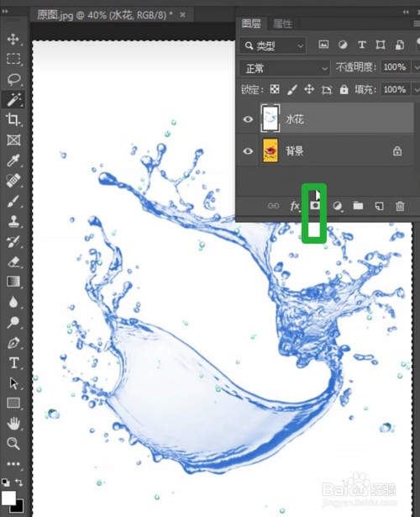Hide the 背景 layer visibility

click(248, 151)
